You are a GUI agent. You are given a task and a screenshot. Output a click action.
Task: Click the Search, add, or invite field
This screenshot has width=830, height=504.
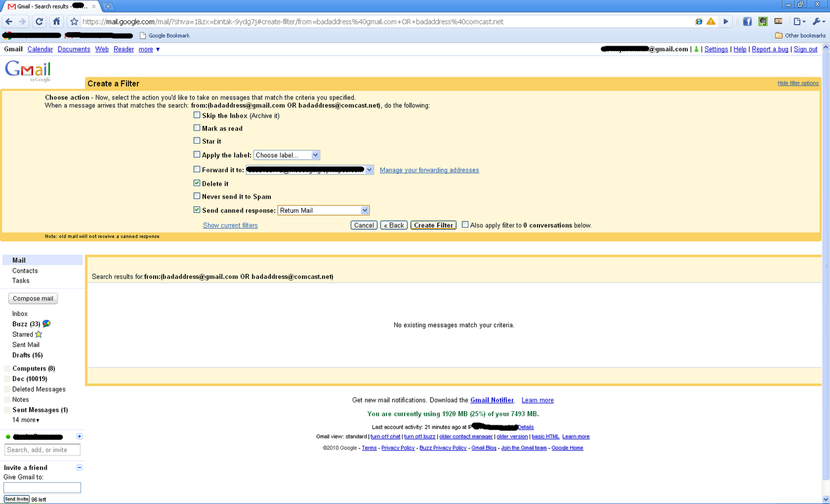pyautogui.click(x=41, y=450)
